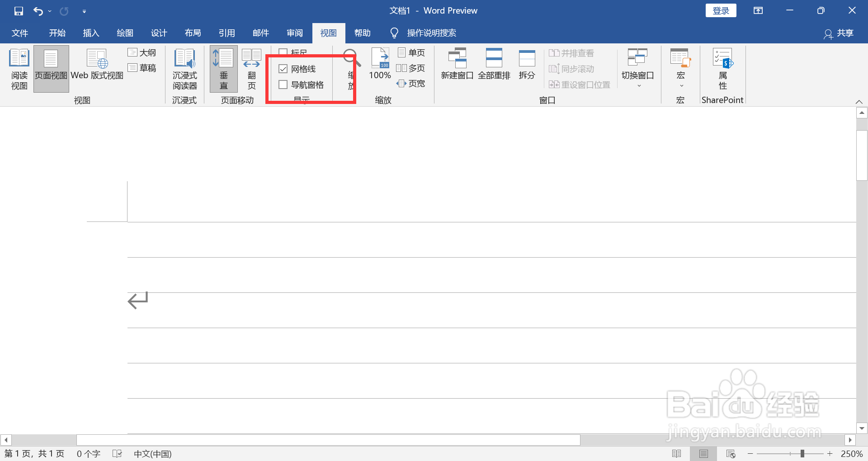This screenshot has height=461, width=868.
Task: Open Immersive Reader (沉浸式阅读器)
Action: click(184, 69)
